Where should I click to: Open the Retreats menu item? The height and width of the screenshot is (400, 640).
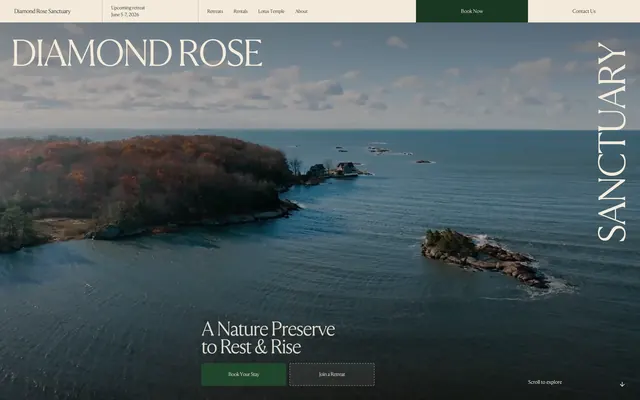[x=215, y=11]
